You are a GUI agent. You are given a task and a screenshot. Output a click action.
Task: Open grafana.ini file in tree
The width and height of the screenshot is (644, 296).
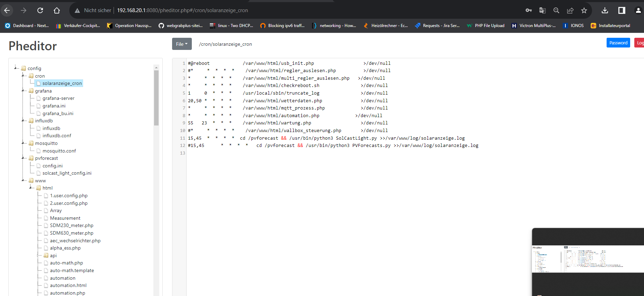54,106
